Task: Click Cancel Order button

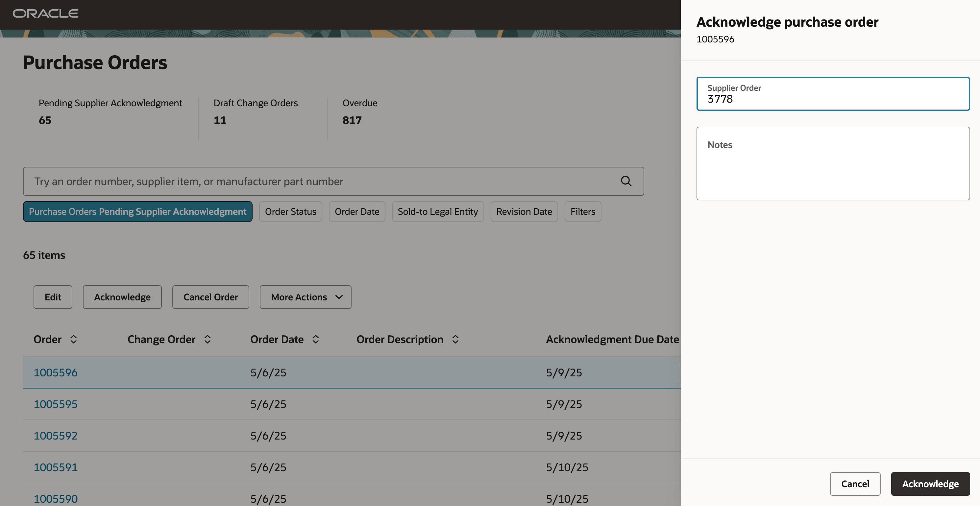Action: coord(210,297)
